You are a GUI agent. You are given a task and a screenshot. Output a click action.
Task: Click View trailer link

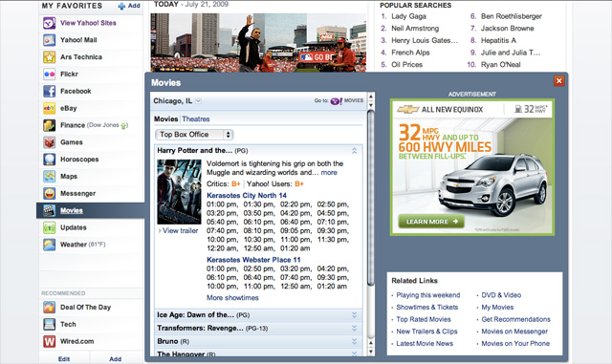(181, 230)
